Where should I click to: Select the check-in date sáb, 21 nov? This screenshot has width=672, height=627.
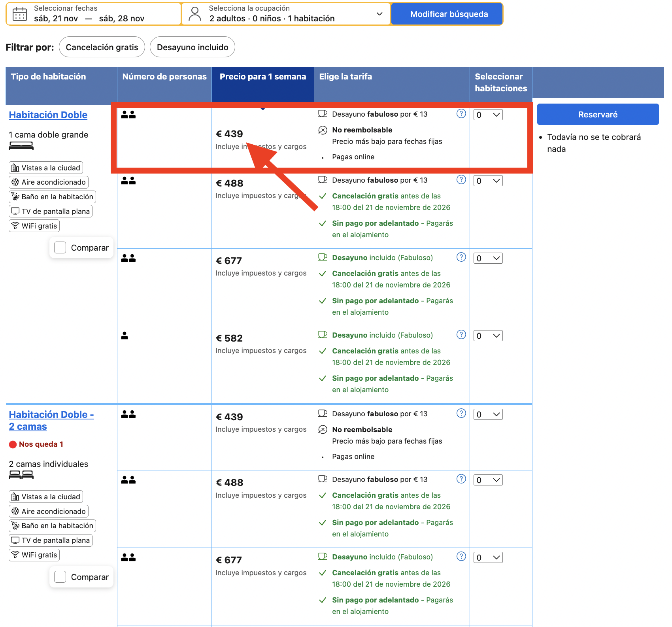pos(56,19)
